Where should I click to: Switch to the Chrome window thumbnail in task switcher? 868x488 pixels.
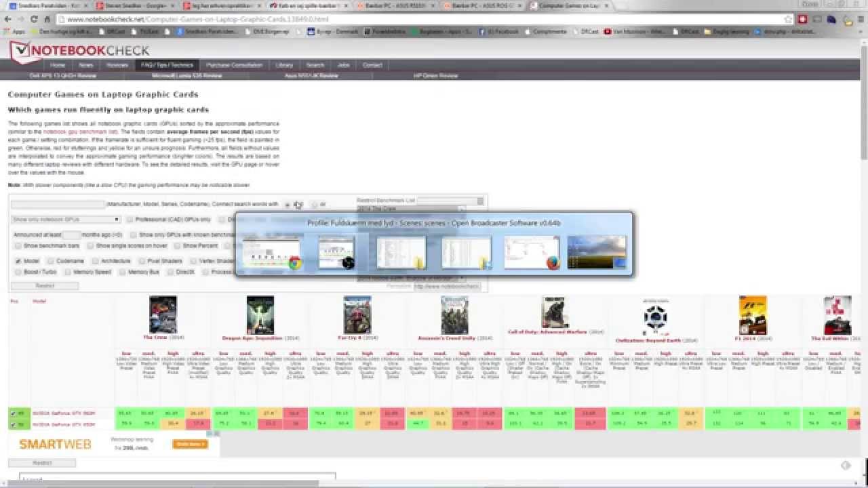click(271, 252)
